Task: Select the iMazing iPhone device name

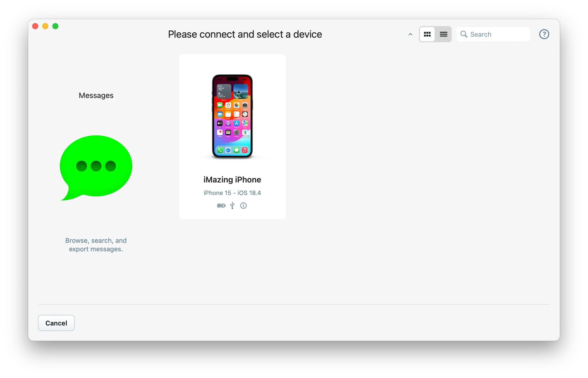Action: point(232,180)
